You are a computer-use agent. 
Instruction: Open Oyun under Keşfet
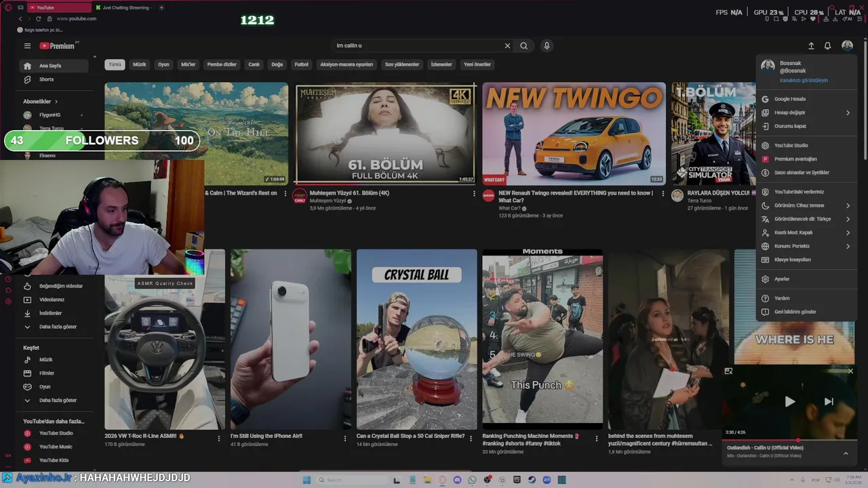tap(54, 387)
